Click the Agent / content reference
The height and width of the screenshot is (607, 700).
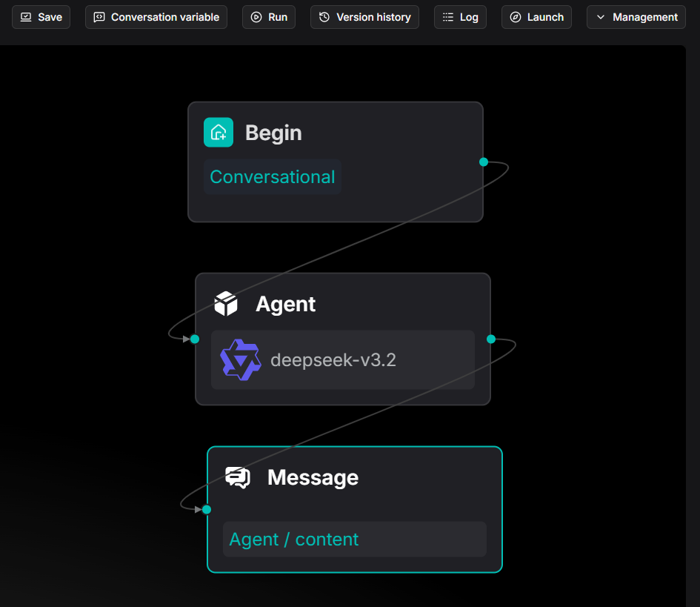(x=294, y=540)
